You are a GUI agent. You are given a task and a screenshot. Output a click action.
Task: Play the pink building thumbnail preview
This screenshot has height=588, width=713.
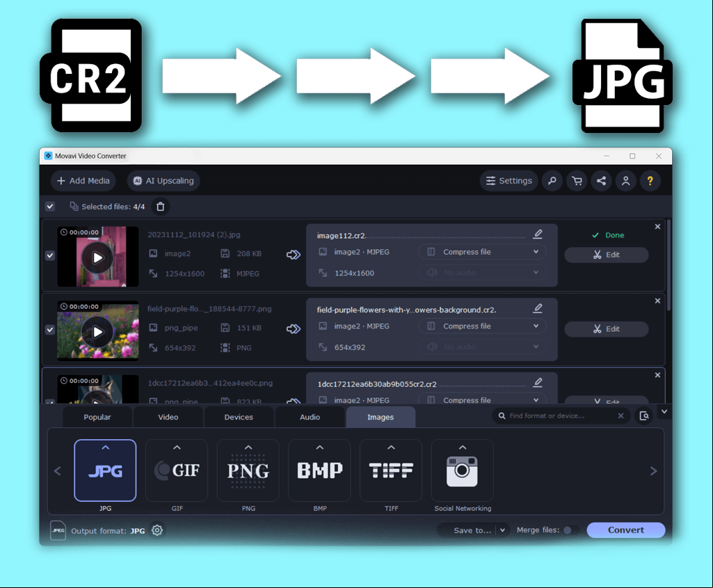(98, 257)
